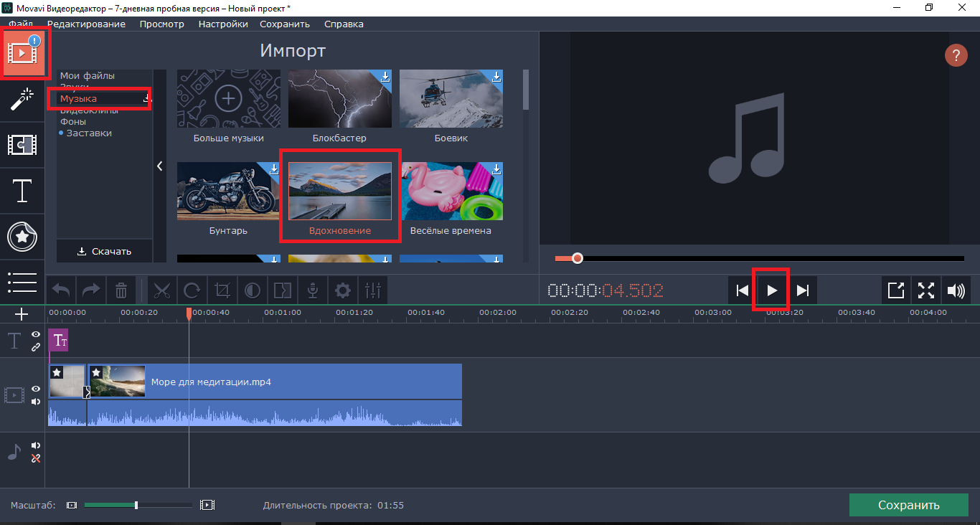Click the Скачать download button

pyautogui.click(x=105, y=251)
